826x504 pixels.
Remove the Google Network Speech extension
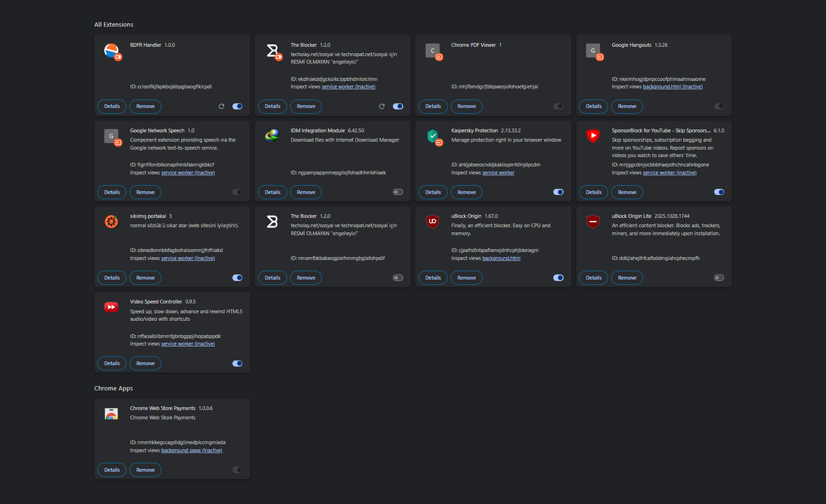(x=145, y=192)
